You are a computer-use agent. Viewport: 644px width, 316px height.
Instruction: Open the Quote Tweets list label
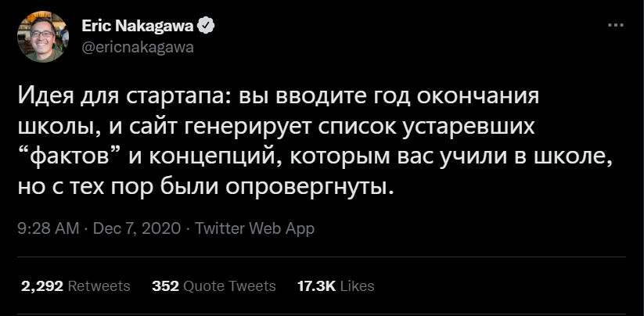(x=229, y=286)
